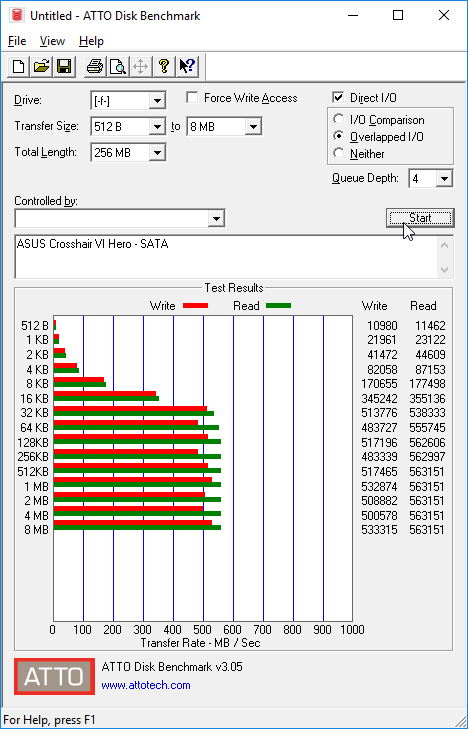
Task: Uncheck the Direct I/O checkbox
Action: (x=338, y=98)
